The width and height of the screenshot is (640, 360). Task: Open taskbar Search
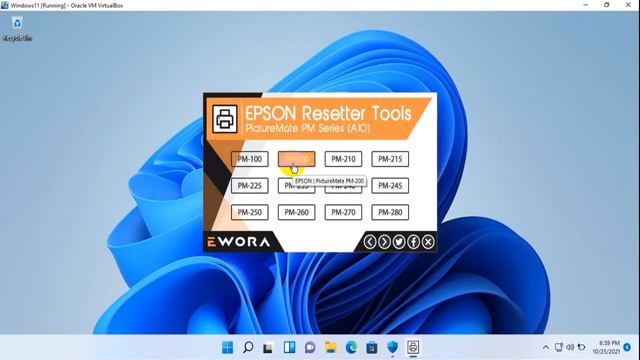pos(248,347)
